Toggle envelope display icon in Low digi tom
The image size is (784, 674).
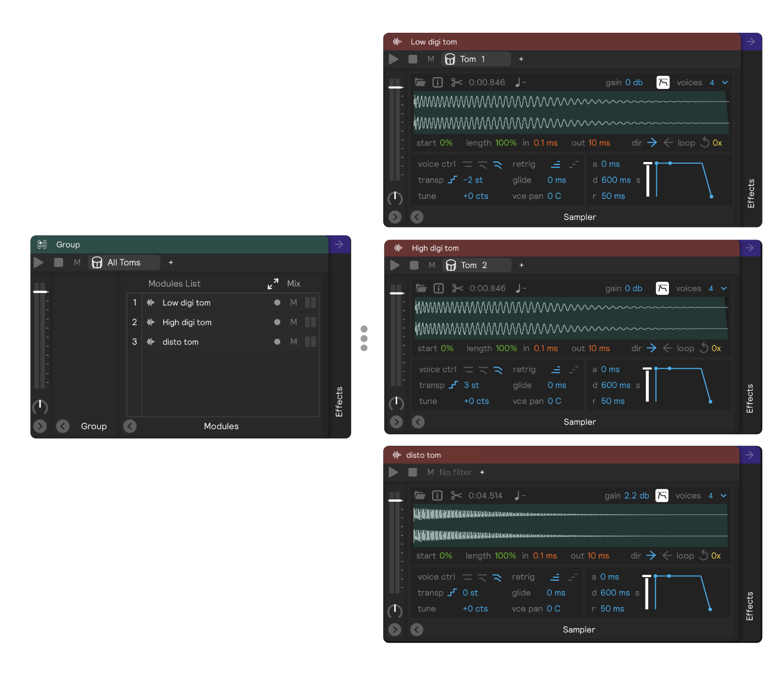tap(663, 82)
